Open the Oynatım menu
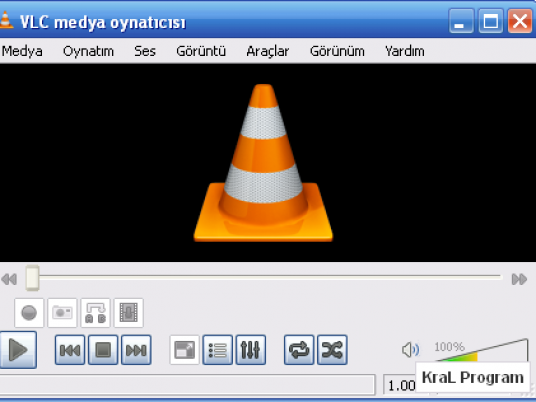The image size is (536, 402). coord(88,51)
